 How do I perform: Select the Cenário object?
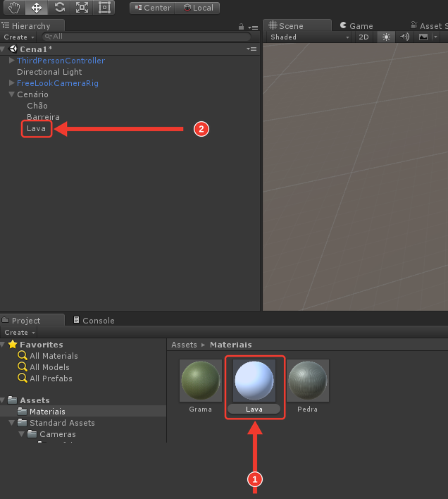(x=32, y=94)
